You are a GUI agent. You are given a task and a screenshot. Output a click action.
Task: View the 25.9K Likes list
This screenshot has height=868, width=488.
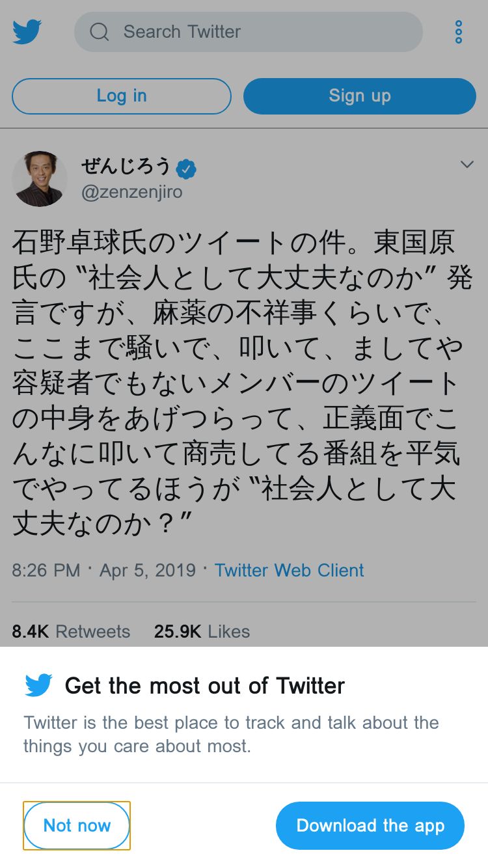[x=202, y=631]
